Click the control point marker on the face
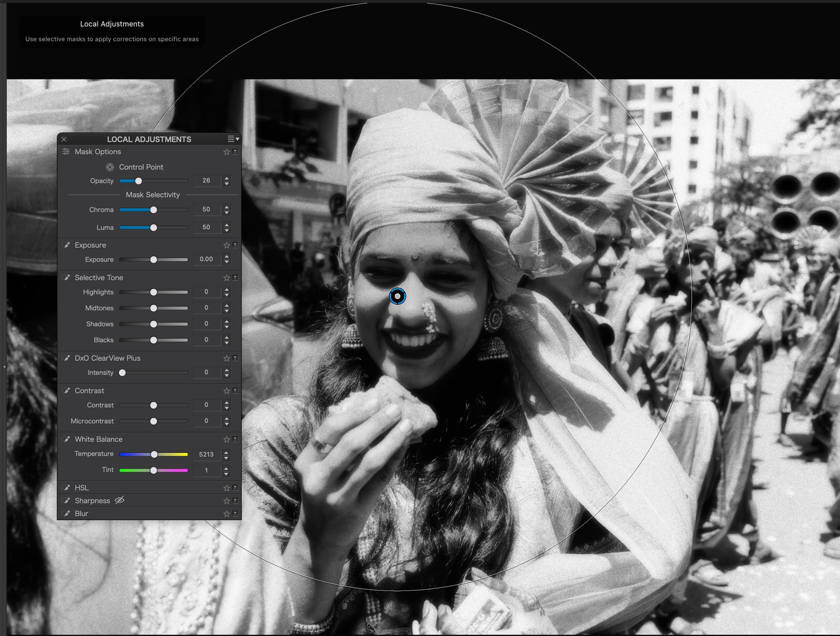The height and width of the screenshot is (636, 840). click(x=397, y=297)
